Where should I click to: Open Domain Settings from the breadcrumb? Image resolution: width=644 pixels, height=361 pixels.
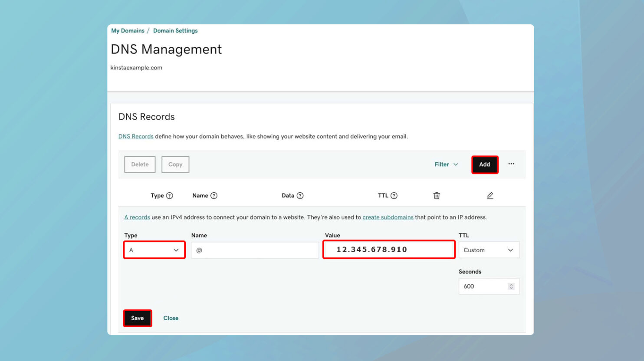[175, 30]
